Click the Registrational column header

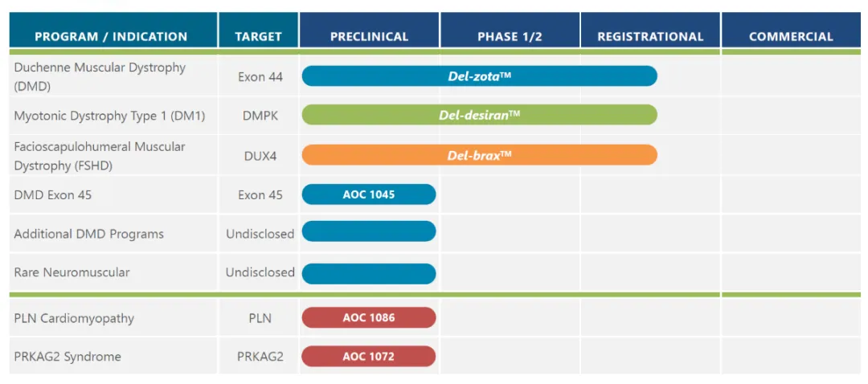(650, 36)
